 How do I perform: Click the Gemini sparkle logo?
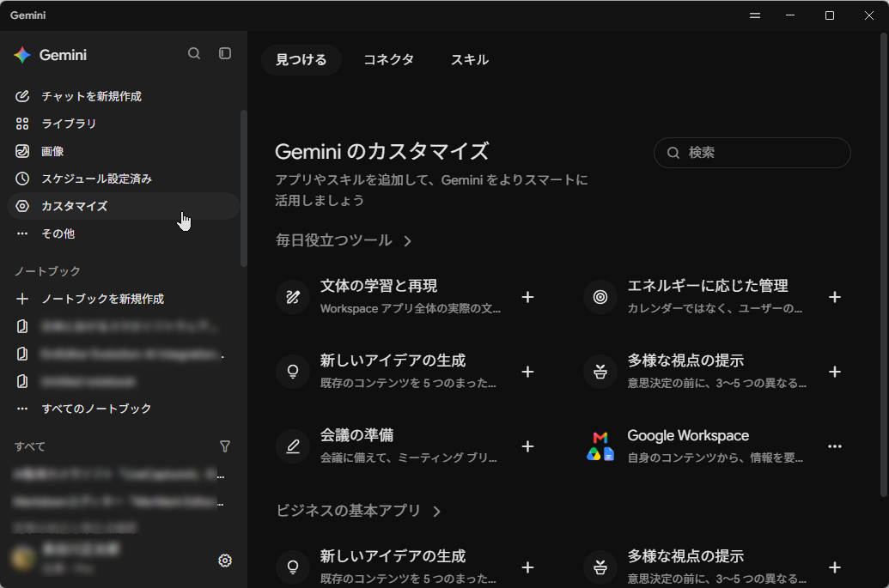pyautogui.click(x=22, y=55)
